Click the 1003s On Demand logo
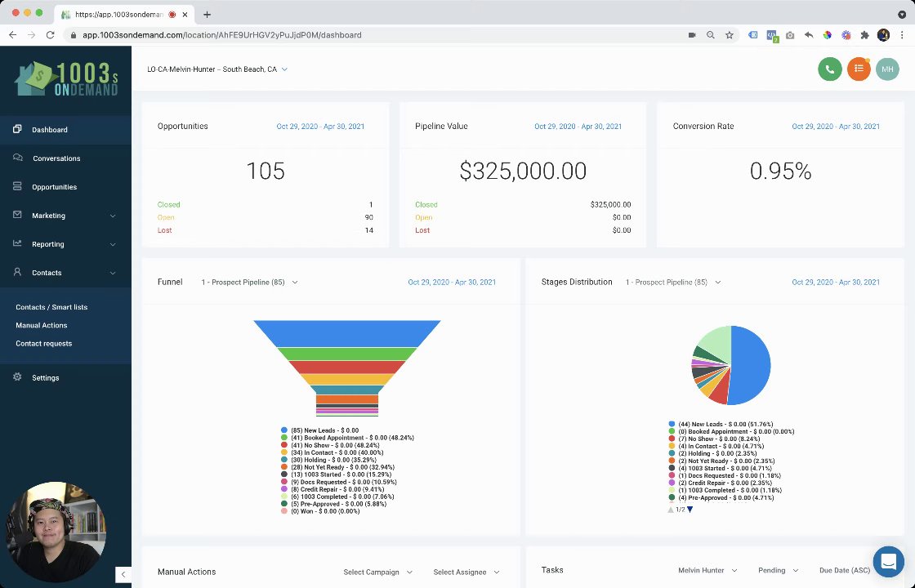The image size is (915, 588). [66, 78]
